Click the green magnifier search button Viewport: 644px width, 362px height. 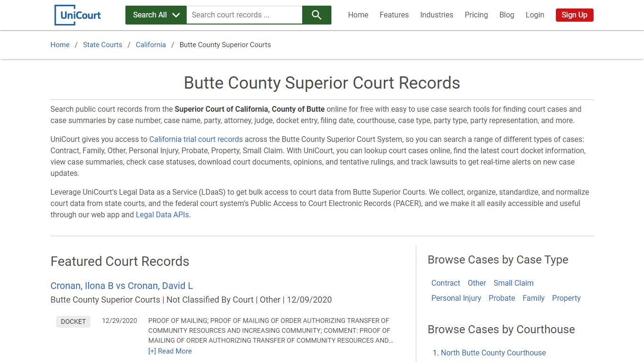click(x=317, y=15)
